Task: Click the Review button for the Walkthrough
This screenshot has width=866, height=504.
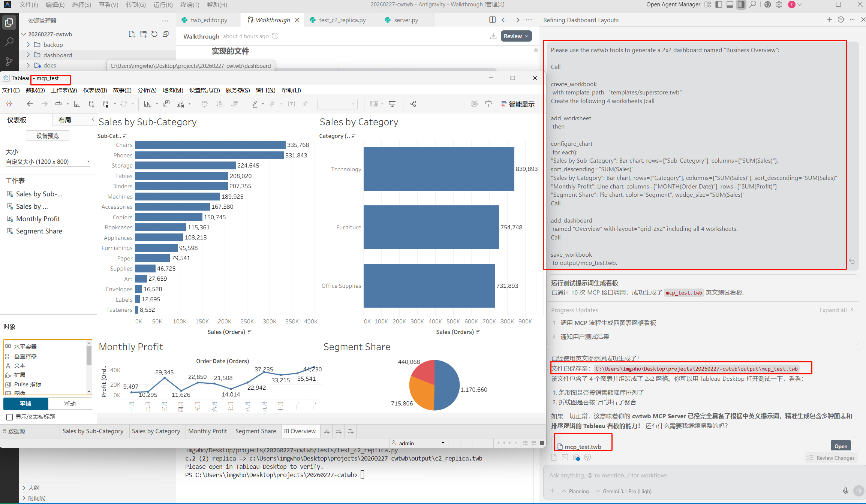Action: tap(516, 36)
